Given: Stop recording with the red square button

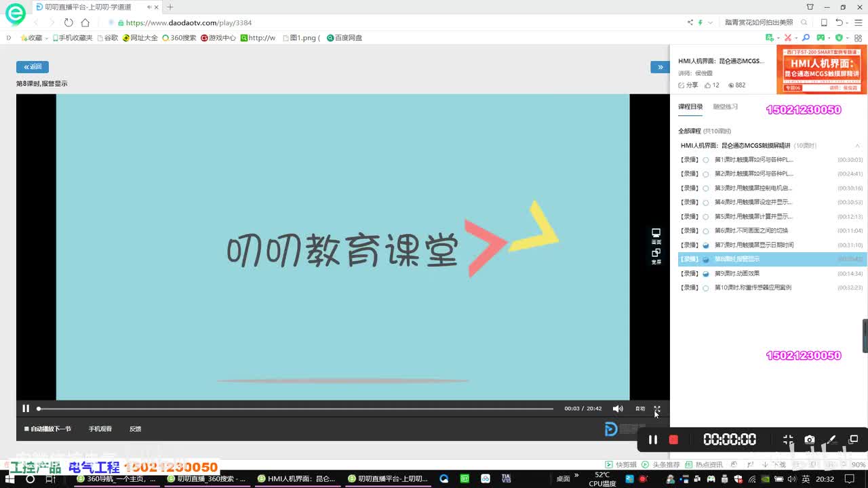Looking at the screenshot, I should 673,440.
